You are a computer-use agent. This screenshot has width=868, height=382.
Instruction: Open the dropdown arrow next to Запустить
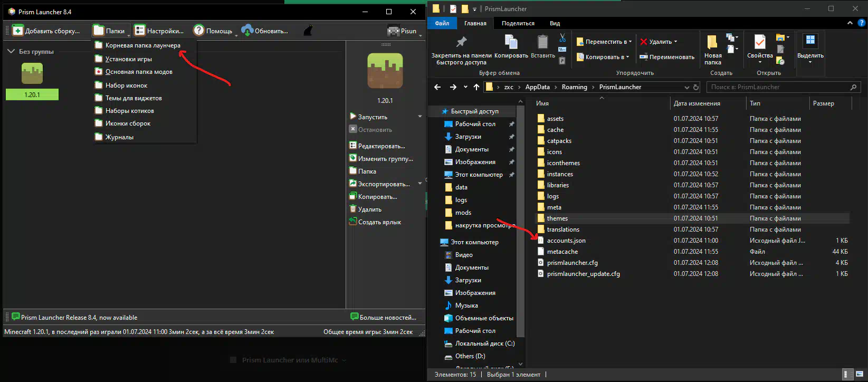tap(420, 117)
